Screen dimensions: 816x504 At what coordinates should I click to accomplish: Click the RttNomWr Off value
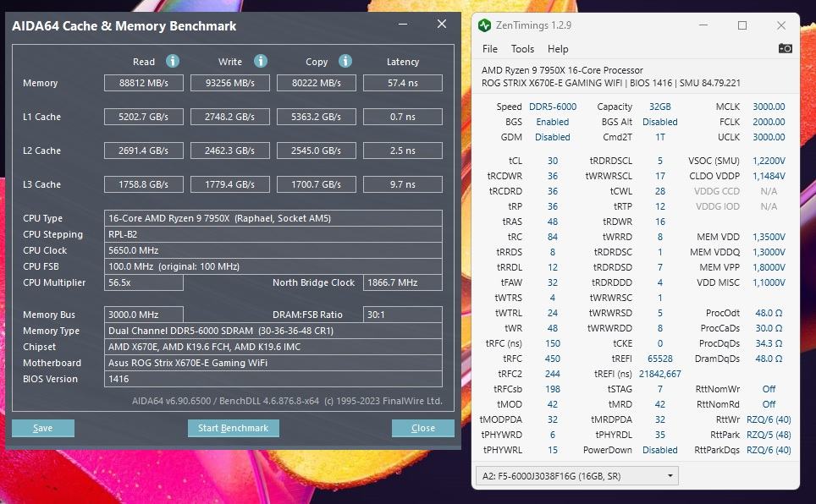tap(769, 389)
